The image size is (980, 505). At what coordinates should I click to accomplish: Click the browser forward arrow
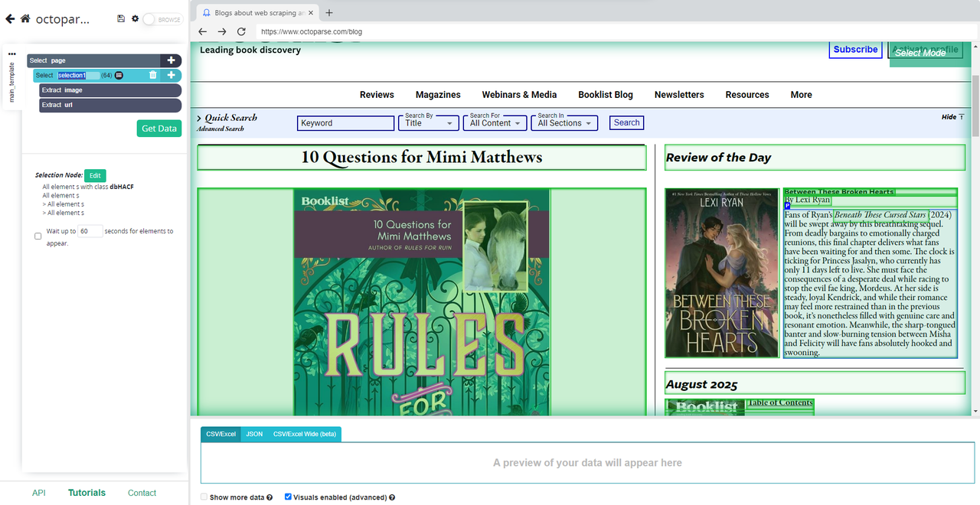click(222, 31)
